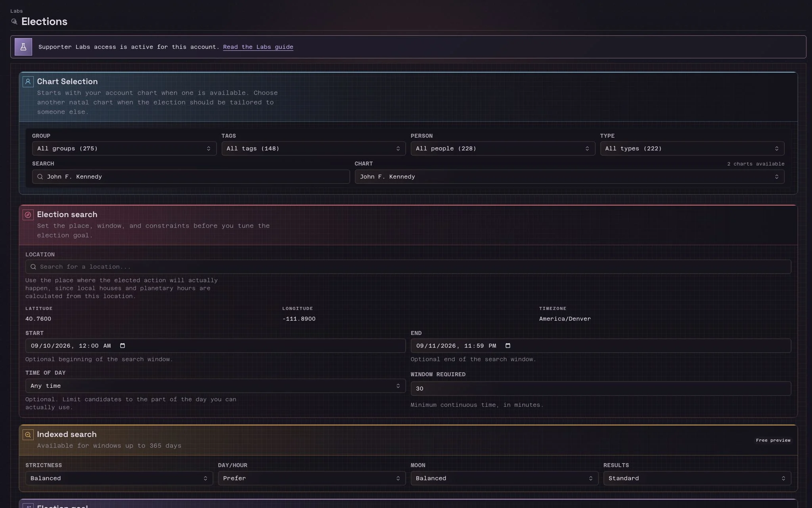Screen dimensions: 812x508
Task: Open the End date calendar picker icon
Action: point(508,346)
